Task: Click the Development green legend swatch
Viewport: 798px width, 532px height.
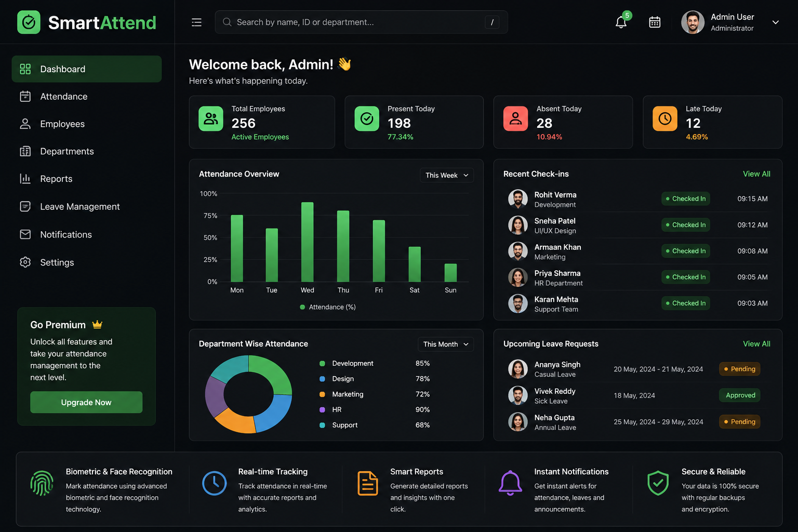Action: tap(322, 364)
